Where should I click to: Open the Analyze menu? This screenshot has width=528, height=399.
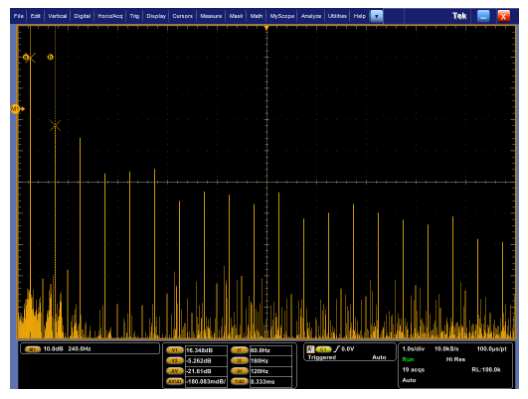tap(311, 16)
